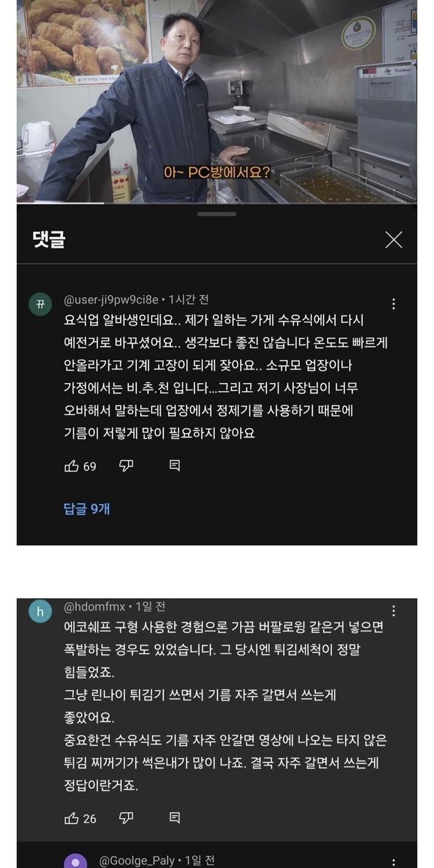The width and height of the screenshot is (434, 868).
Task: Select the 댓글 header title
Action: point(49,239)
